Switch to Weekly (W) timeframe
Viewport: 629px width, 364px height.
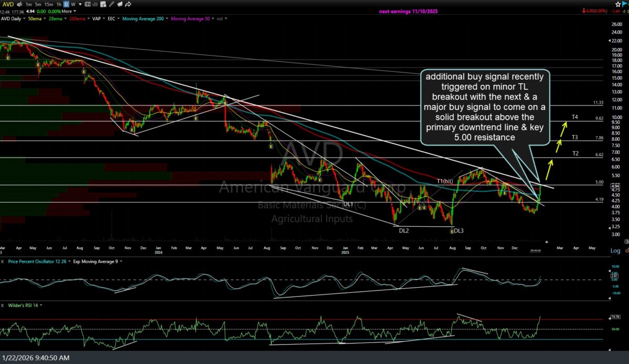click(x=73, y=4)
